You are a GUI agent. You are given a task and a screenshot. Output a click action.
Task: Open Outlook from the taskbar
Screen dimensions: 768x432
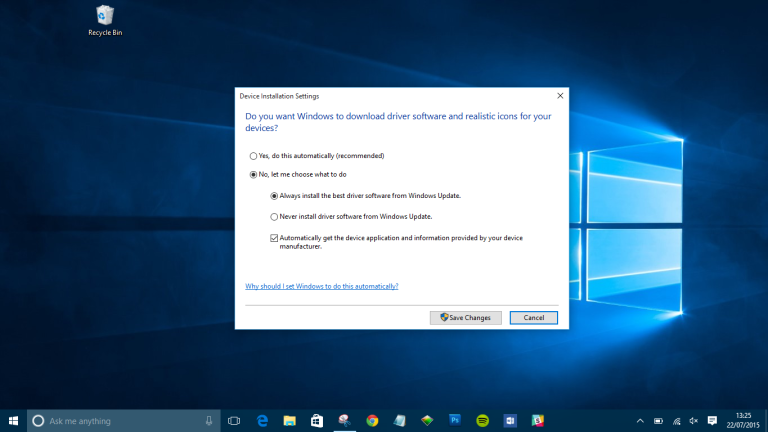[510, 421]
